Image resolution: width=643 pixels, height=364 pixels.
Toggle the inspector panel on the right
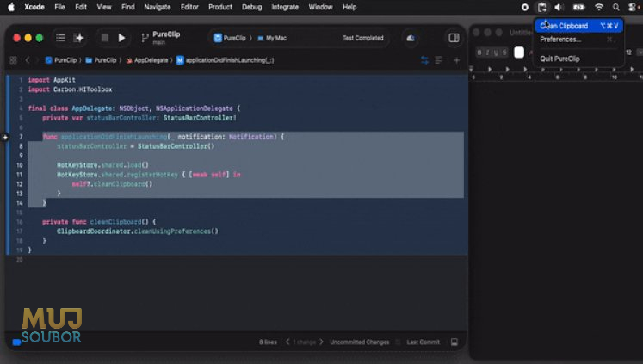[454, 38]
